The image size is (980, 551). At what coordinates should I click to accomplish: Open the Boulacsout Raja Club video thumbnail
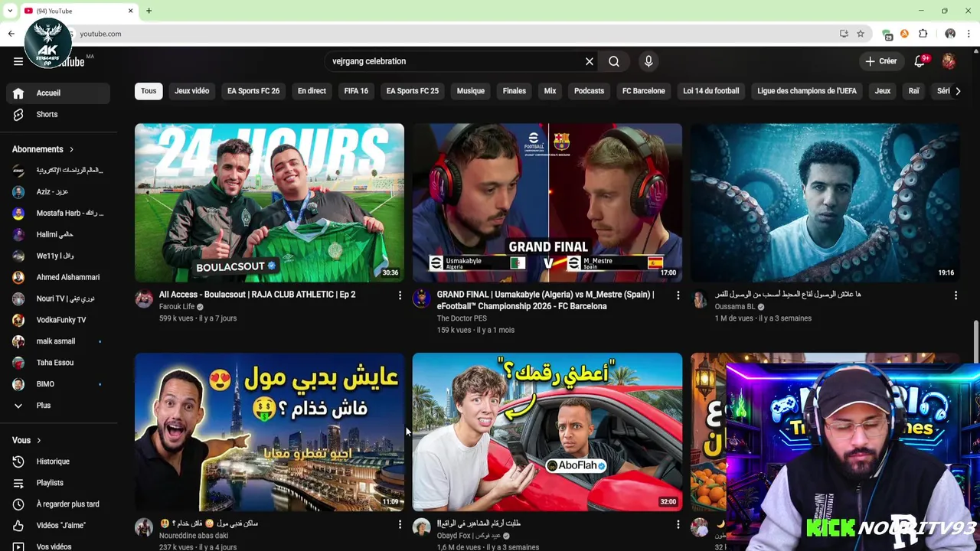[x=269, y=203]
